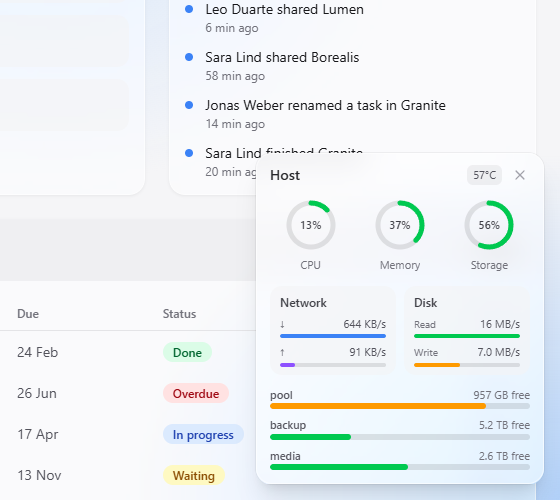Click the 57°C temperature badge
The width and height of the screenshot is (560, 500).
coord(484,175)
